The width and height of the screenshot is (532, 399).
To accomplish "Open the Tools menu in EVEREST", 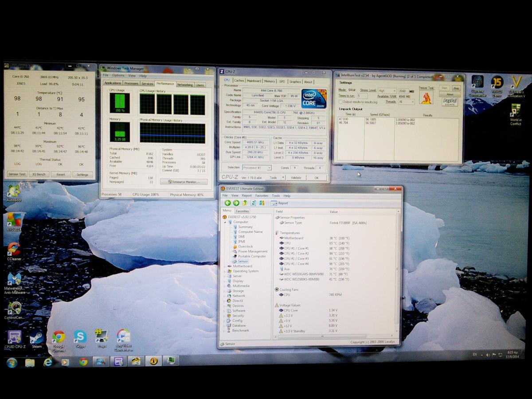I will pyautogui.click(x=276, y=196).
